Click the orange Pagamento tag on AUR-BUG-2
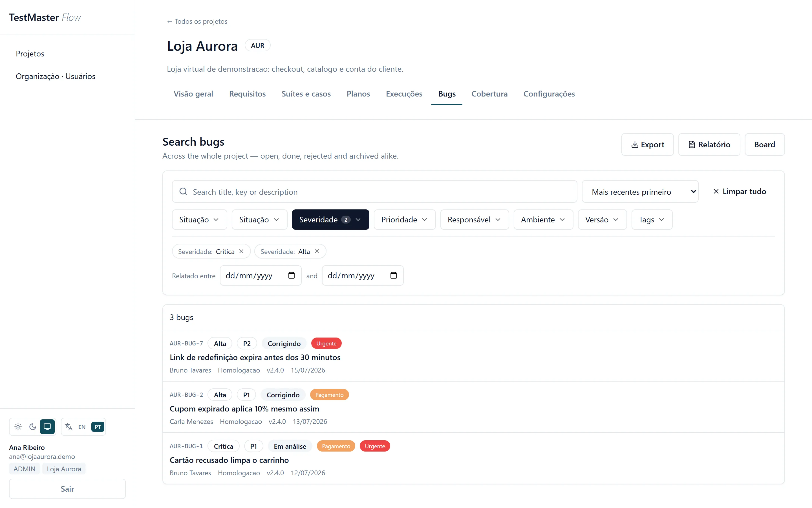Screen dimensions: 812x508 click(x=329, y=395)
